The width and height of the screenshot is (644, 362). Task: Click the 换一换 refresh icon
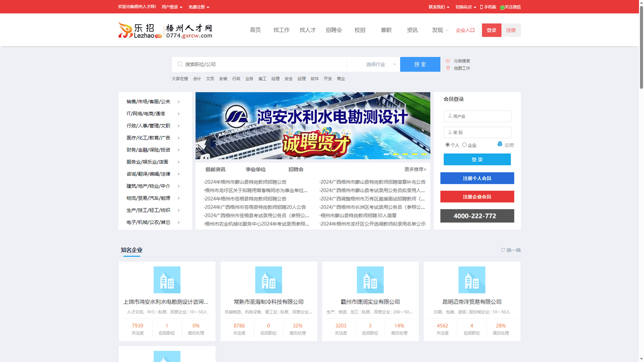click(x=503, y=250)
